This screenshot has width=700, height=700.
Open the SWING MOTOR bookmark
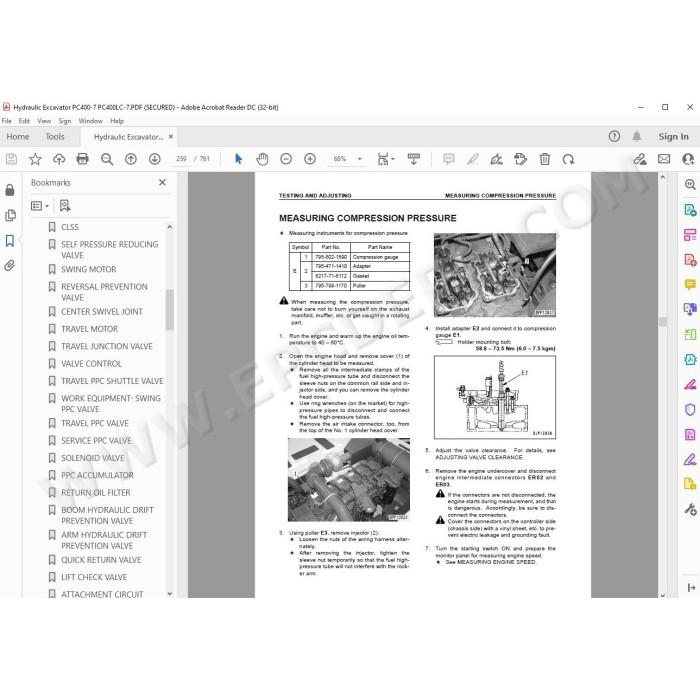tap(88, 269)
